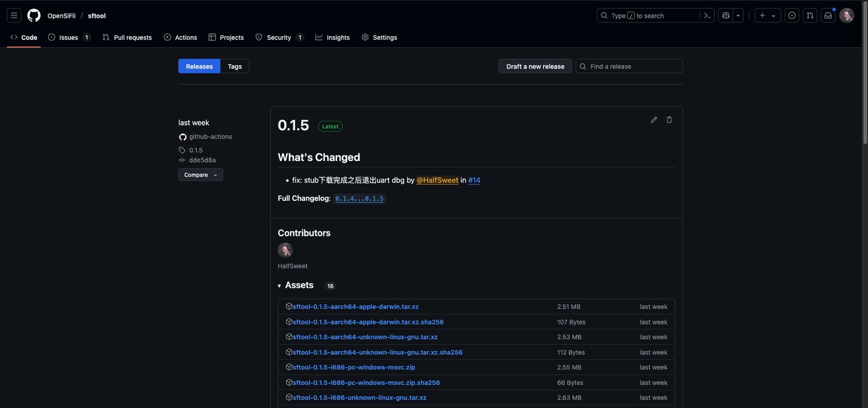Select the Releases view toggle
The height and width of the screenshot is (408, 868).
tap(199, 67)
